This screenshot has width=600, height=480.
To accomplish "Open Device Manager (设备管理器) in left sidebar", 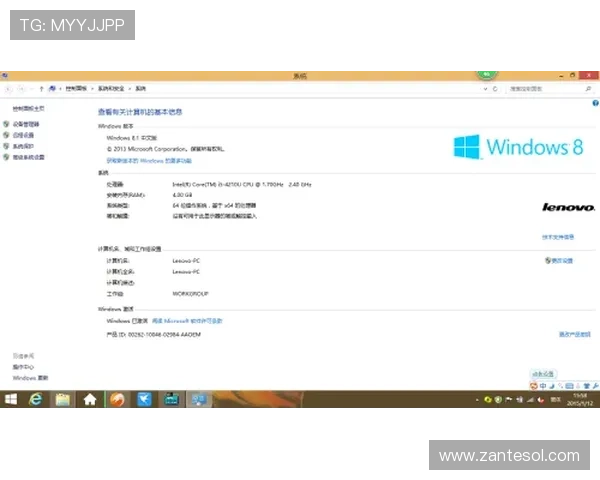I will pos(27,124).
